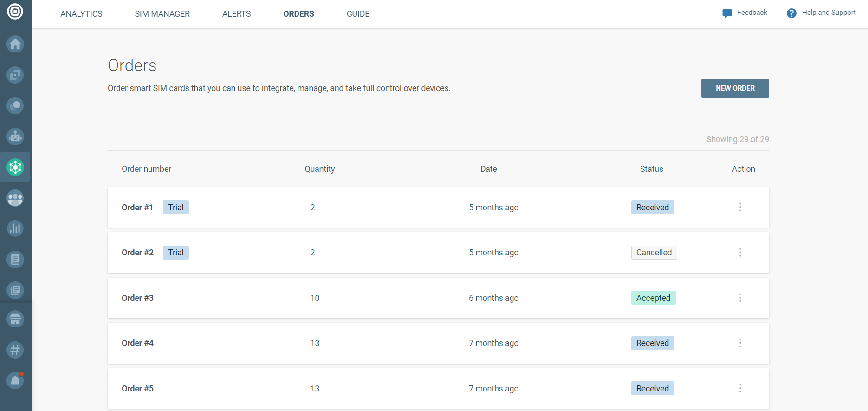Screen dimensions: 868x411
Task: Click the storefront marketplace sidebar icon
Action: (x=15, y=319)
